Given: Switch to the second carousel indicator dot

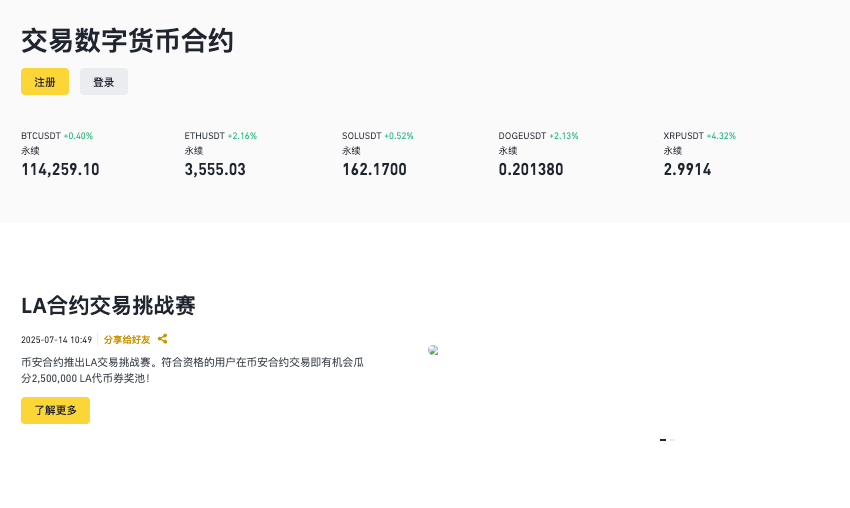Looking at the screenshot, I should 672,440.
